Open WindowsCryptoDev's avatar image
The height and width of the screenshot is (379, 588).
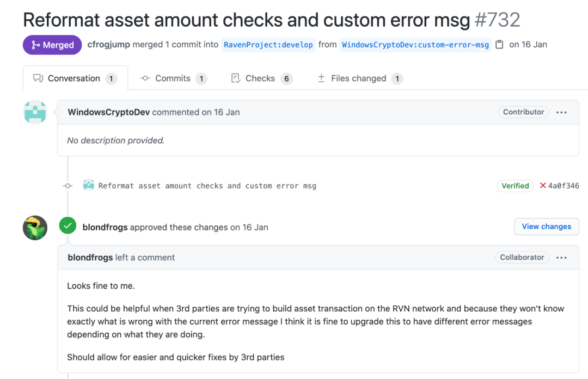click(35, 112)
